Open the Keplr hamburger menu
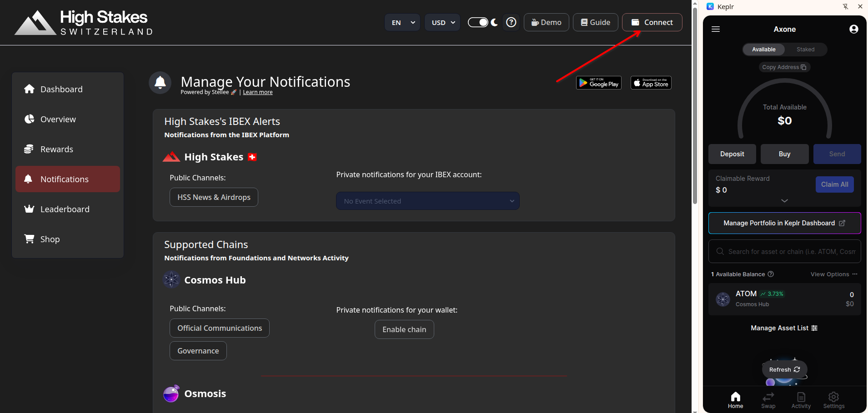Image resolution: width=868 pixels, height=413 pixels. point(716,29)
